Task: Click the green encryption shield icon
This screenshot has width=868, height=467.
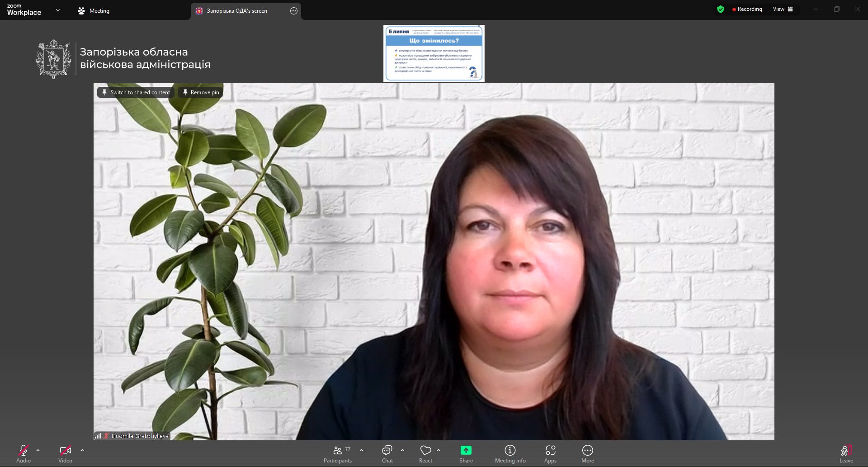Action: (x=721, y=9)
